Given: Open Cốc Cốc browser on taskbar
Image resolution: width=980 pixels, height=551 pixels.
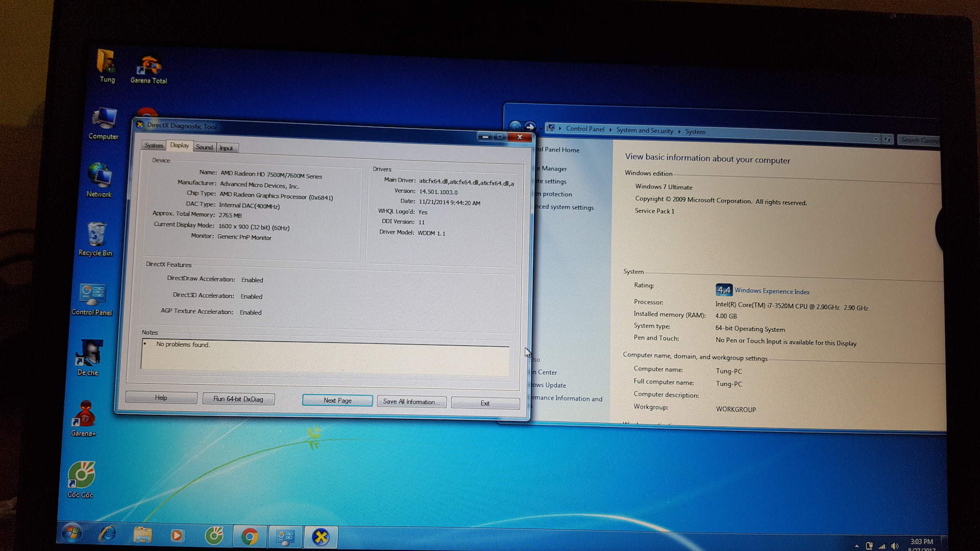Looking at the screenshot, I should (214, 536).
